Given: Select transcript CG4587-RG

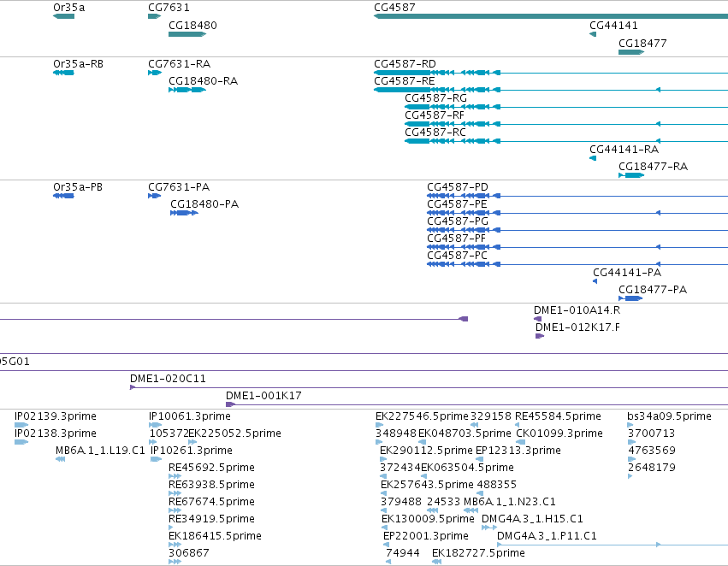Looking at the screenshot, I should pos(566,107).
